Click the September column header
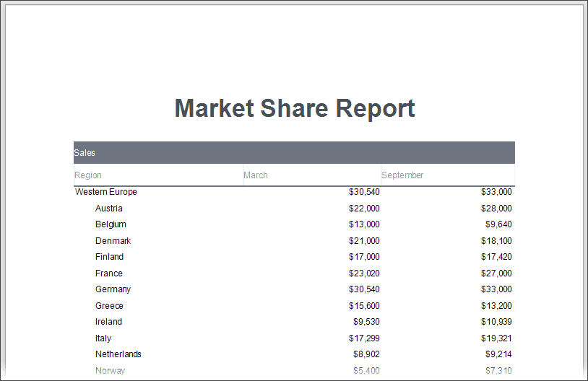This screenshot has height=381, width=588. pos(402,175)
